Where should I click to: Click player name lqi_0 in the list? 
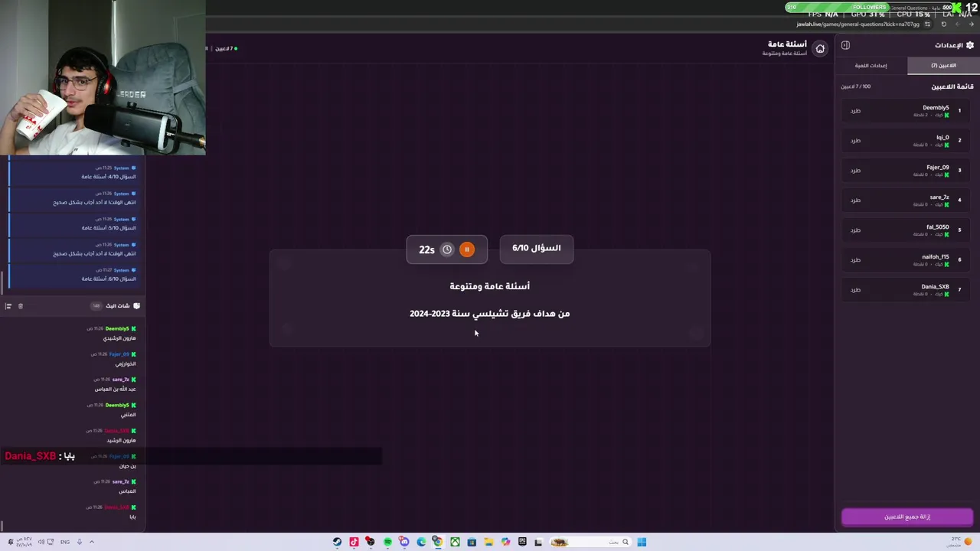click(942, 138)
